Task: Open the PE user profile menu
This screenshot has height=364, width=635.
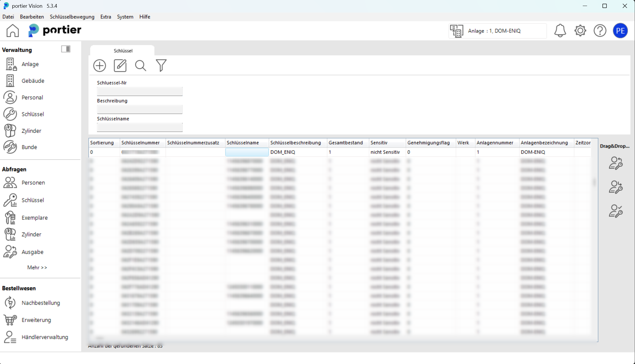Action: coord(620,31)
